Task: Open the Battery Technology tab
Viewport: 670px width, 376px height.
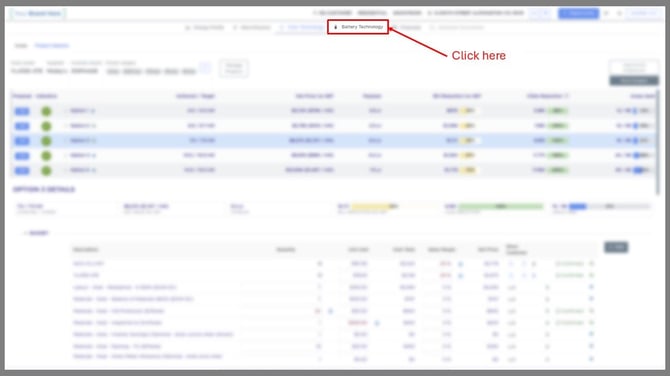Action: pos(358,27)
